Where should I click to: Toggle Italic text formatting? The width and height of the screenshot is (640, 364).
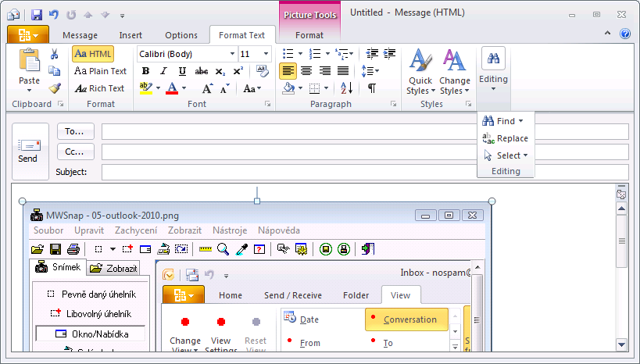164,71
